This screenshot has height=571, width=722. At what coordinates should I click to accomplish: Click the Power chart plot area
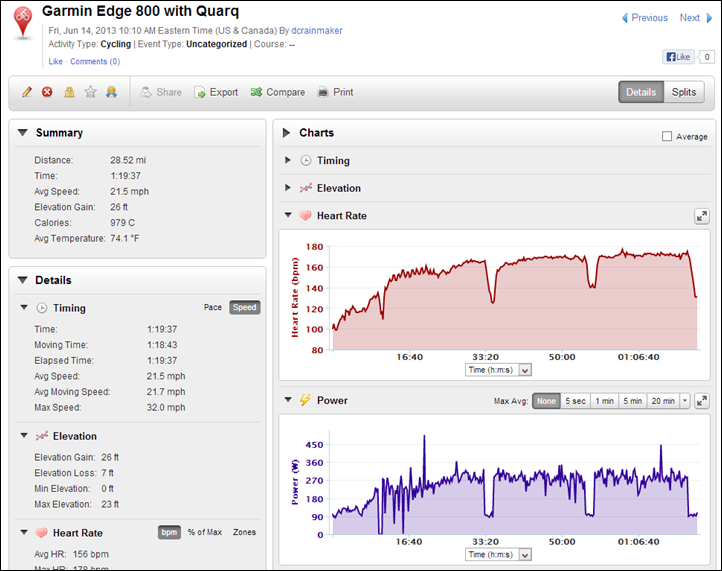515,484
